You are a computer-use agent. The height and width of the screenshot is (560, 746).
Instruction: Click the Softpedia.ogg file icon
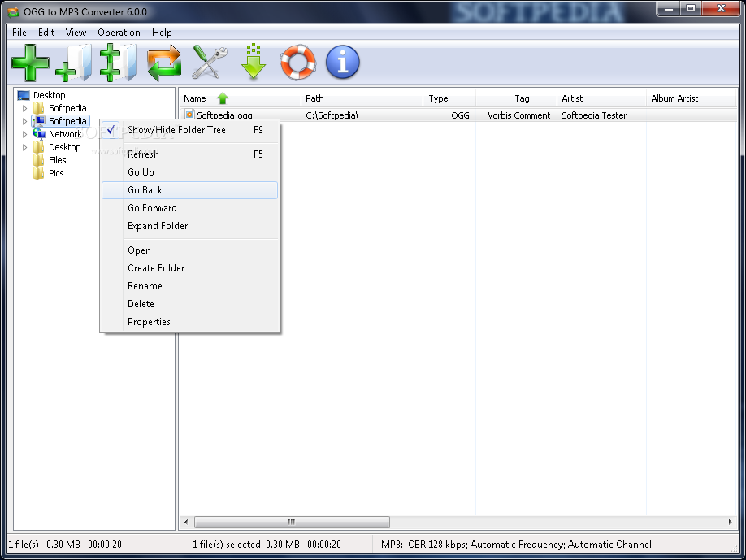pyautogui.click(x=189, y=115)
